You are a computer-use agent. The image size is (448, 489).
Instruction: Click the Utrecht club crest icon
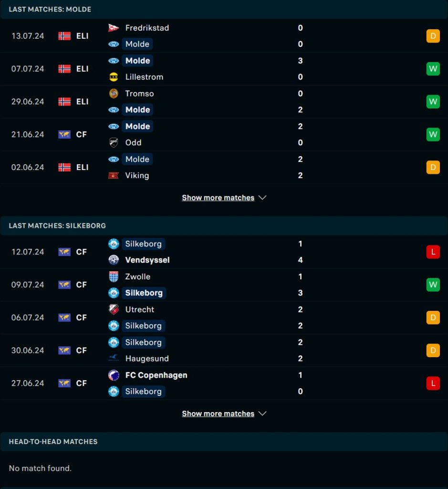pos(114,309)
